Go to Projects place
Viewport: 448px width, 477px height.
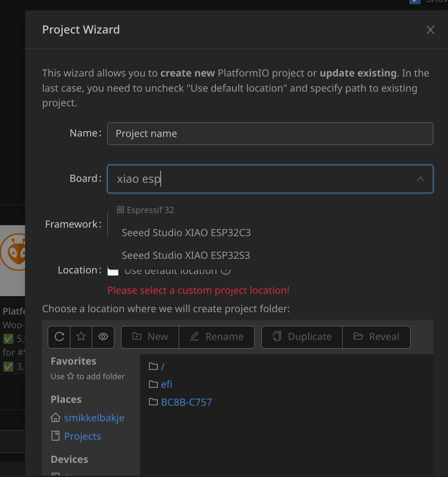tap(83, 436)
